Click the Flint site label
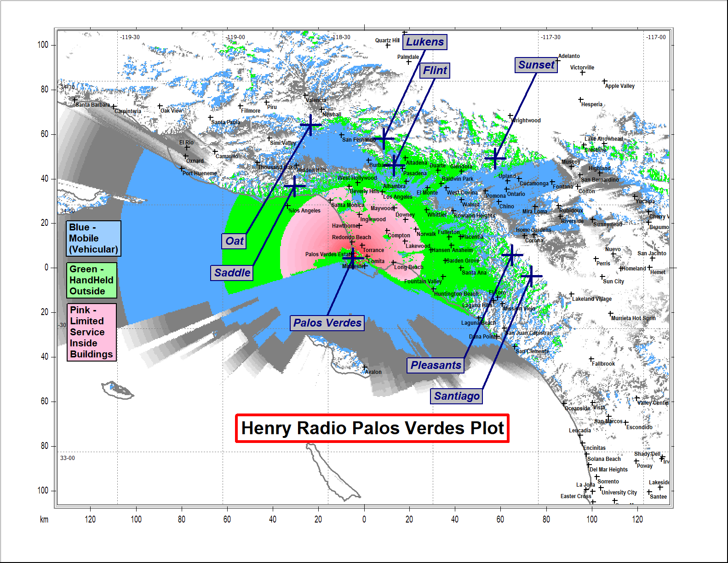The image size is (728, 563). point(435,70)
